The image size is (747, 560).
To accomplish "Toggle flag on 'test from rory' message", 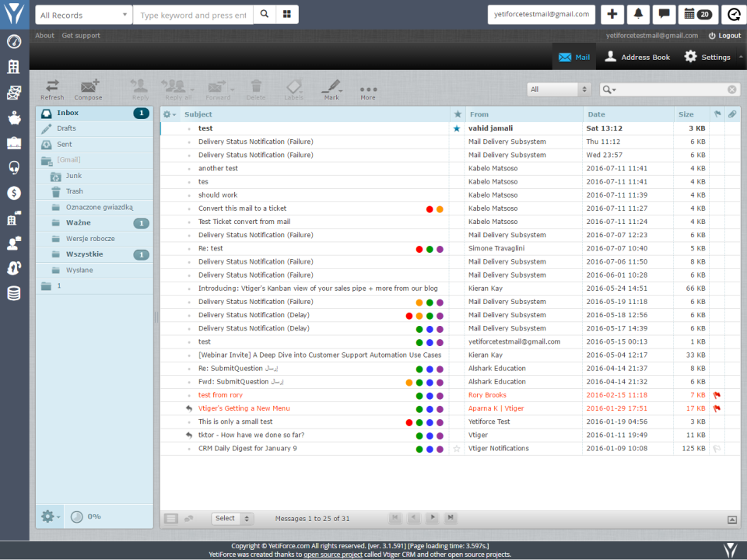I will click(x=716, y=395).
